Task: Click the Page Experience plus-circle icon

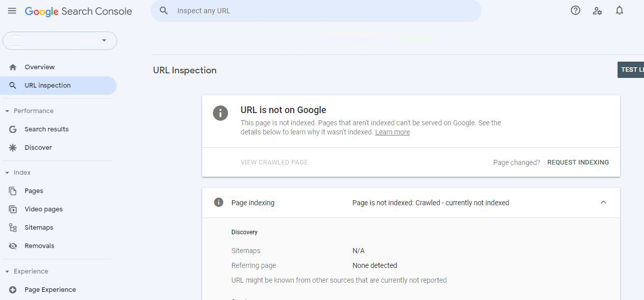Action: pyautogui.click(x=13, y=290)
